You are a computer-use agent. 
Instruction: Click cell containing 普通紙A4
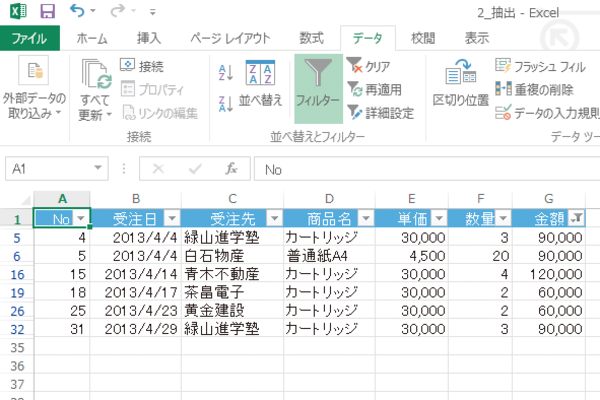click(329, 256)
